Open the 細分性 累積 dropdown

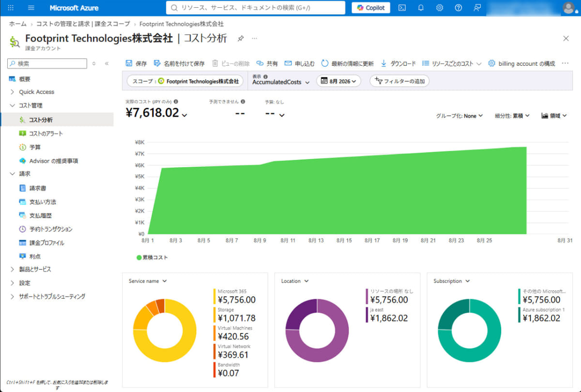point(512,116)
